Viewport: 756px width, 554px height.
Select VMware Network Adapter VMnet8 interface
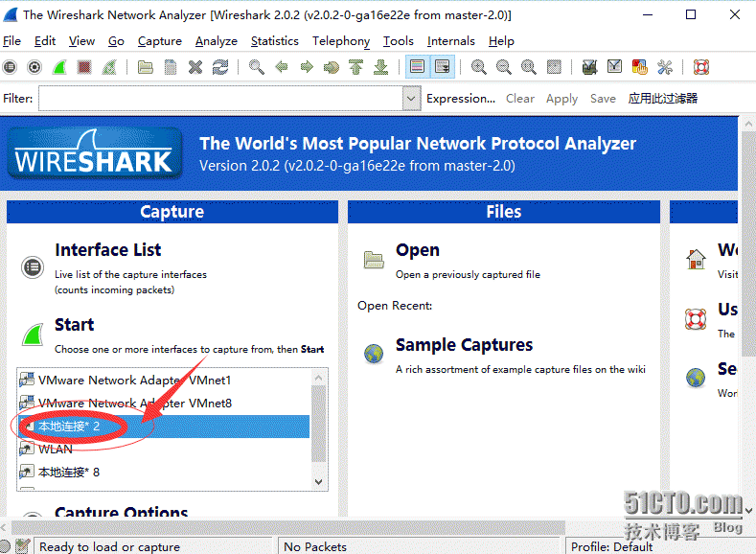164,404
